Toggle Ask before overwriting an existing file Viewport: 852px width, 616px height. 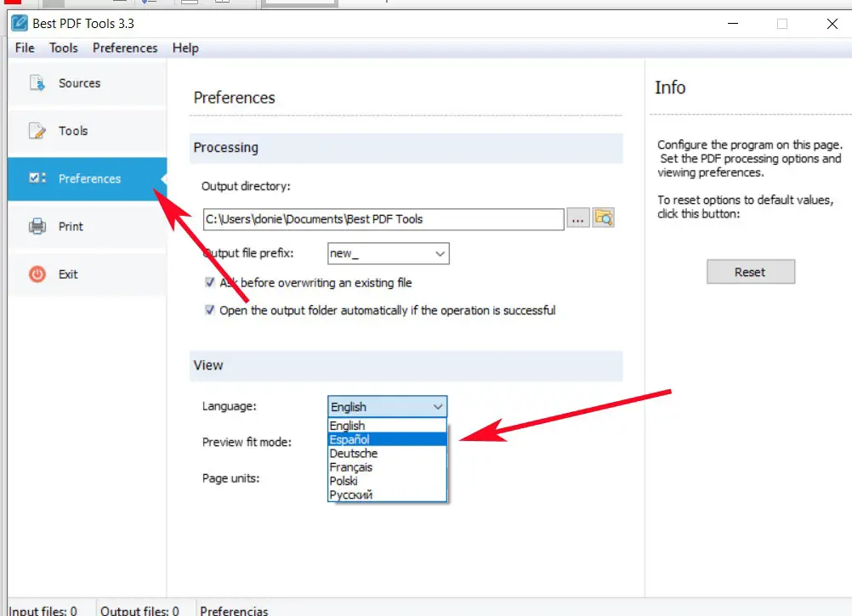(x=210, y=282)
